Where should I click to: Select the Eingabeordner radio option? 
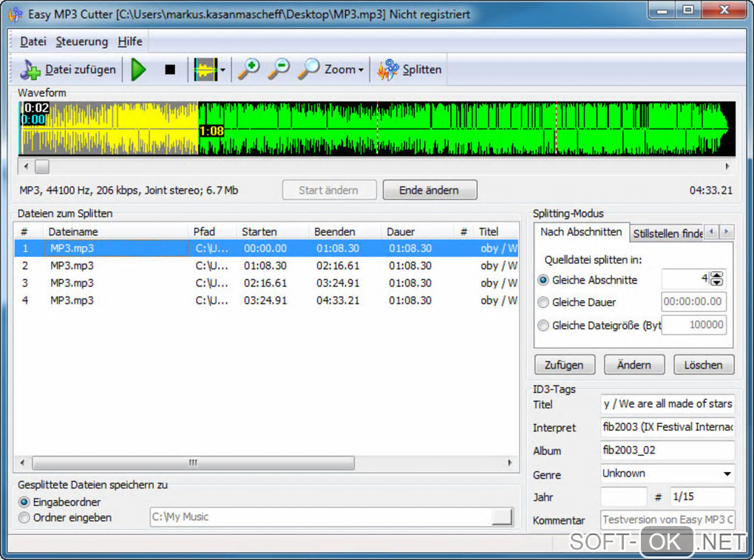(x=24, y=502)
